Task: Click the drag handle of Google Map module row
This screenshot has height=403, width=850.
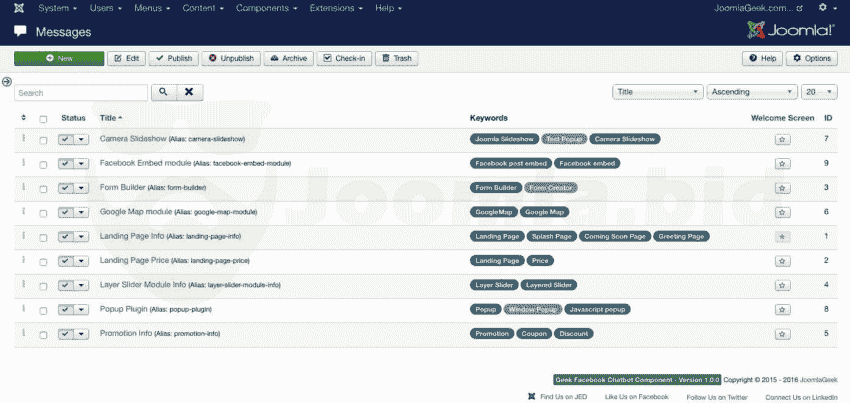Action: 23,212
